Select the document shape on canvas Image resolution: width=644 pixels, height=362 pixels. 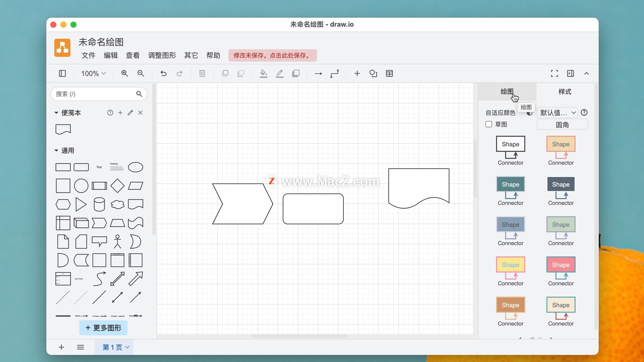[x=419, y=188]
